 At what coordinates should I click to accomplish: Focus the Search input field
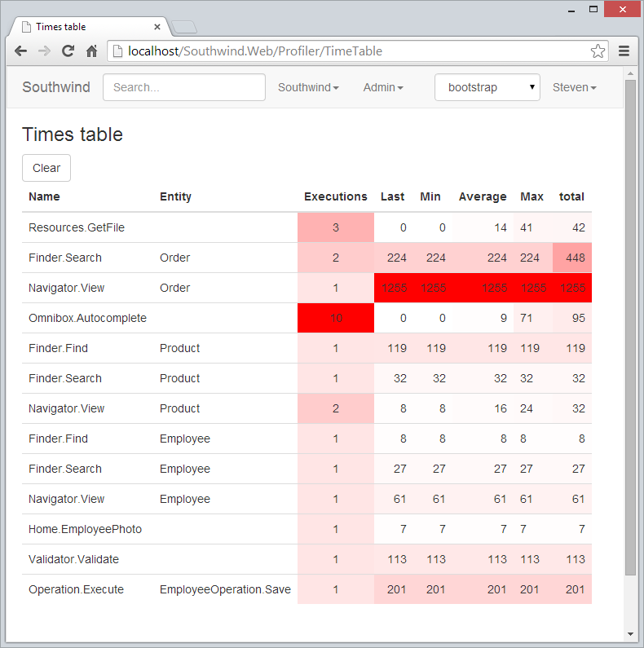(184, 87)
